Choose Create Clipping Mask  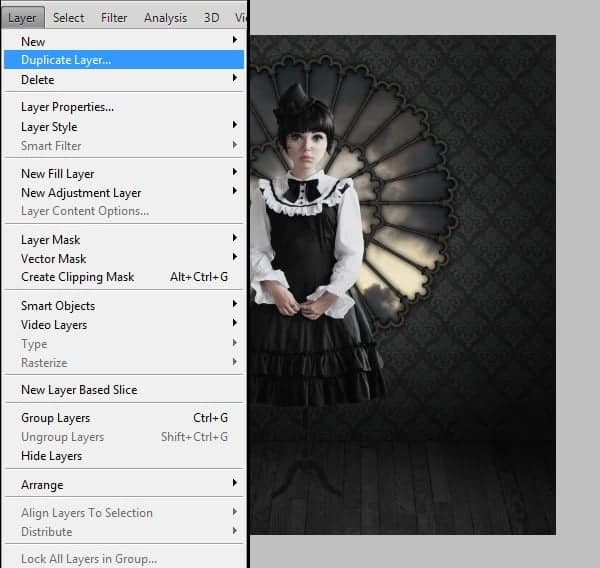pyautogui.click(x=78, y=277)
